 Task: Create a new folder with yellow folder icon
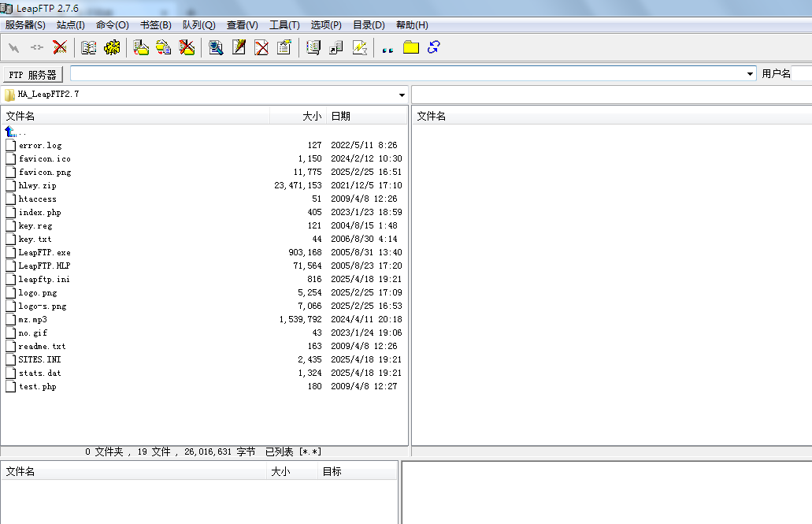[x=410, y=47]
